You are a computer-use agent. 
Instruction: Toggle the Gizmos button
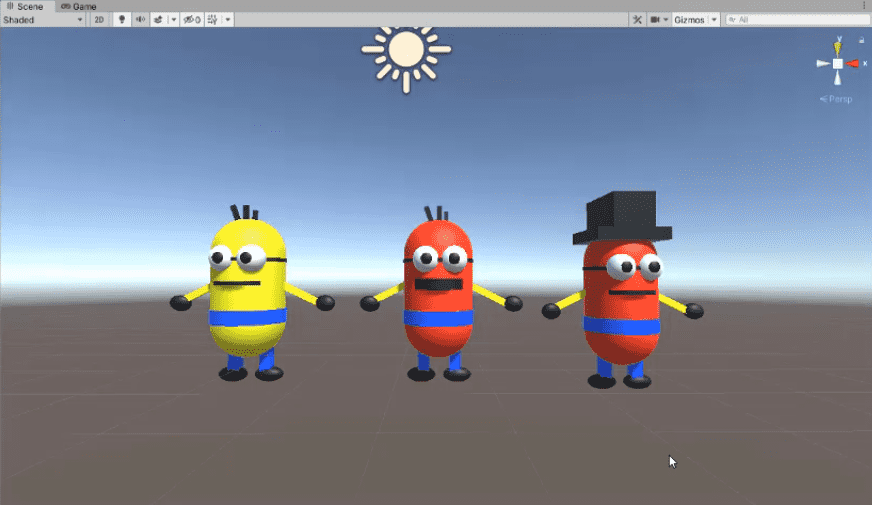pos(689,19)
